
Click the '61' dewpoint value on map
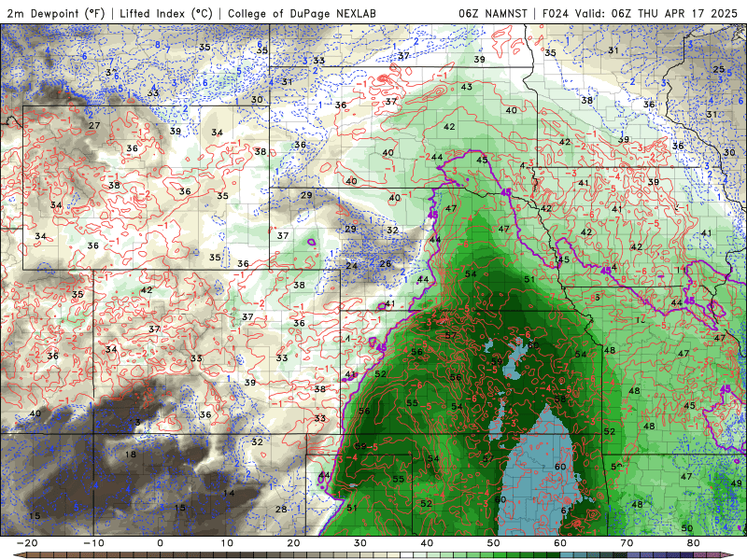[566, 511]
